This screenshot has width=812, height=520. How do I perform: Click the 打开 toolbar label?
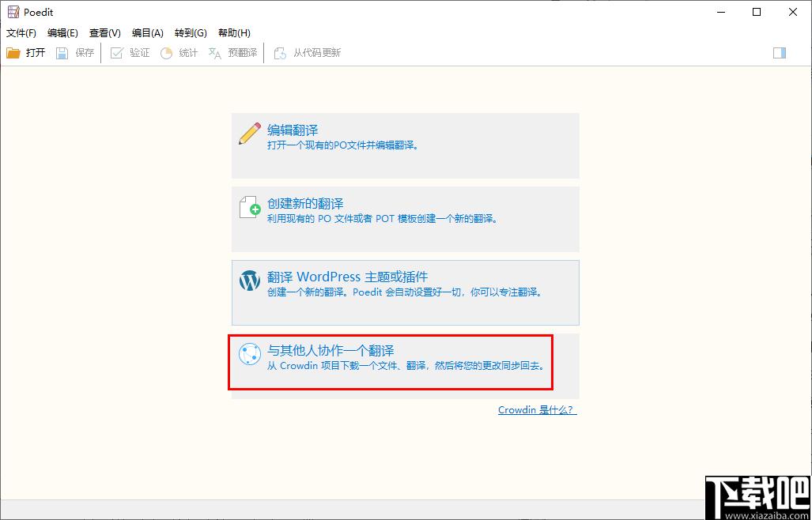36,53
